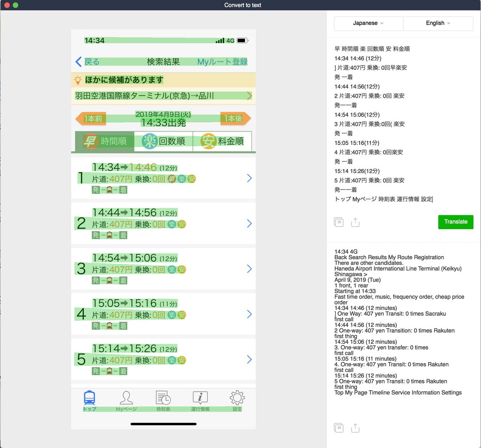This screenshot has width=481, height=448.
Task: Copy the English translation result
Action: [x=339, y=428]
